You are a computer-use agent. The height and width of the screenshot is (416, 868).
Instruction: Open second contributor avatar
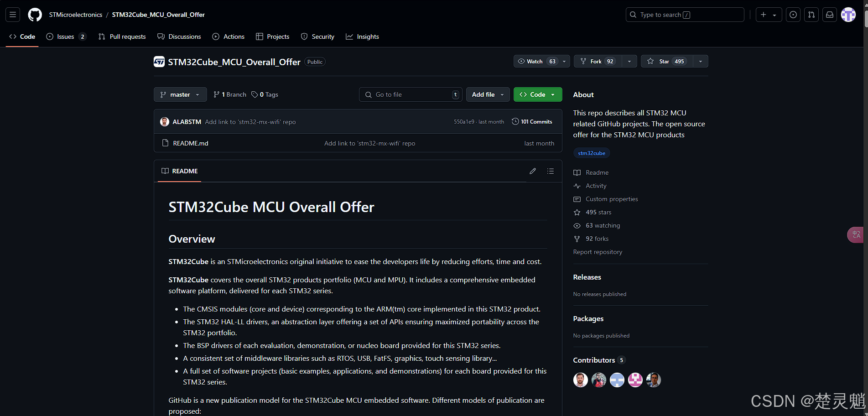(599, 380)
